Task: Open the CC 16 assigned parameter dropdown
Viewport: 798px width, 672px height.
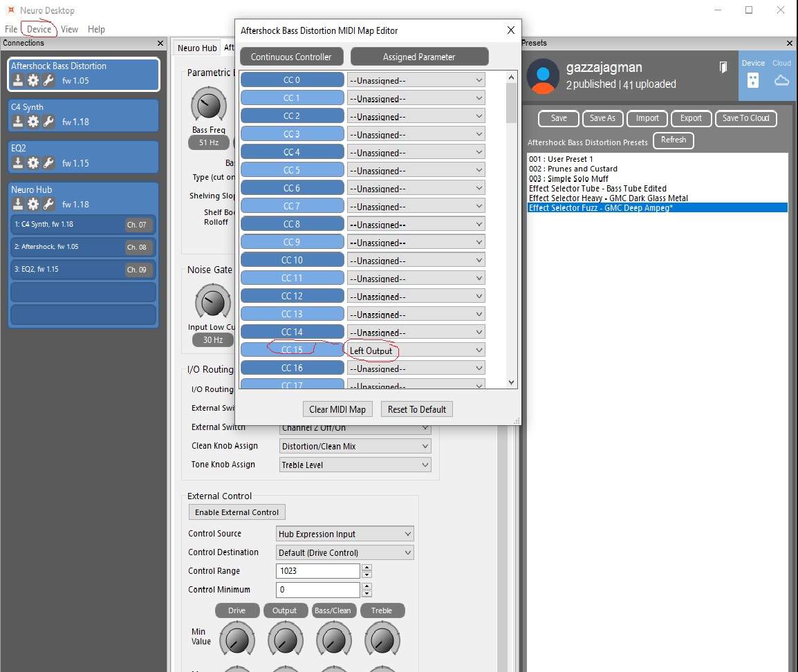Action: tap(416, 368)
